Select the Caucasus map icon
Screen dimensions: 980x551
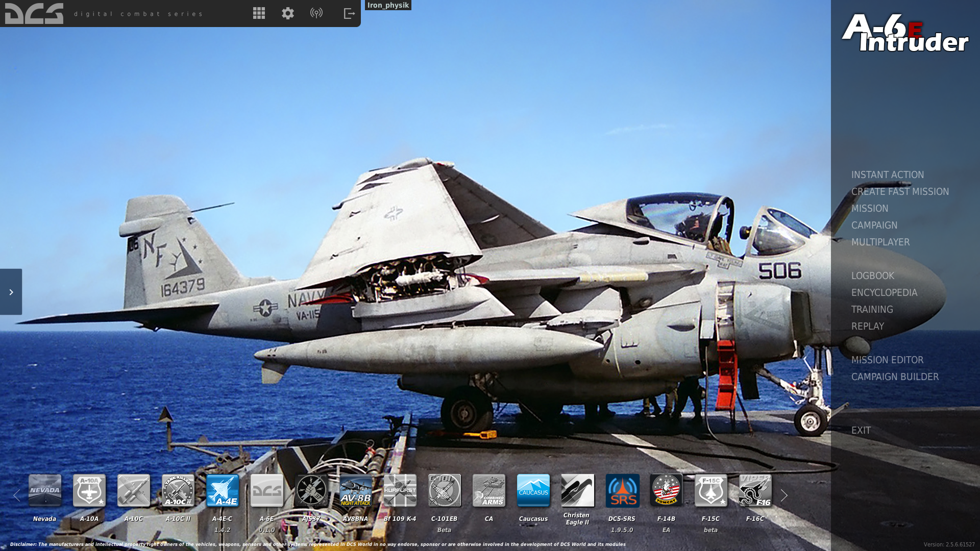tap(533, 490)
